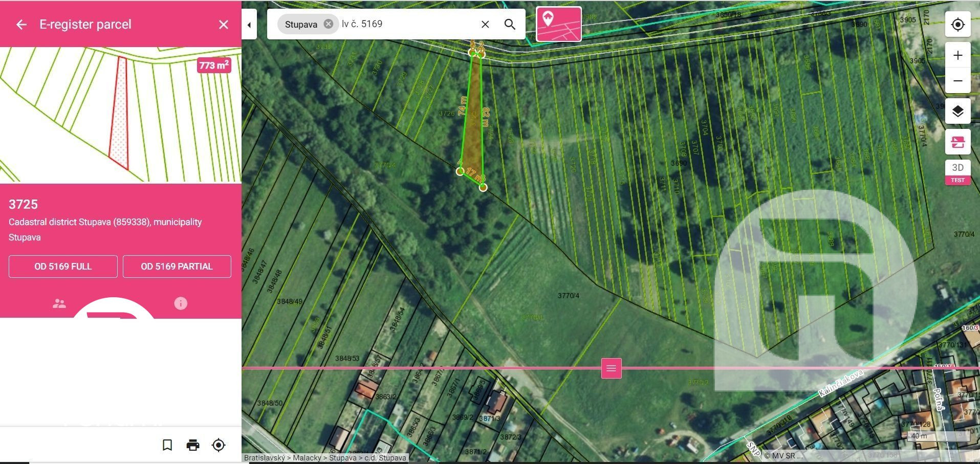Open the map layers selector

[957, 111]
